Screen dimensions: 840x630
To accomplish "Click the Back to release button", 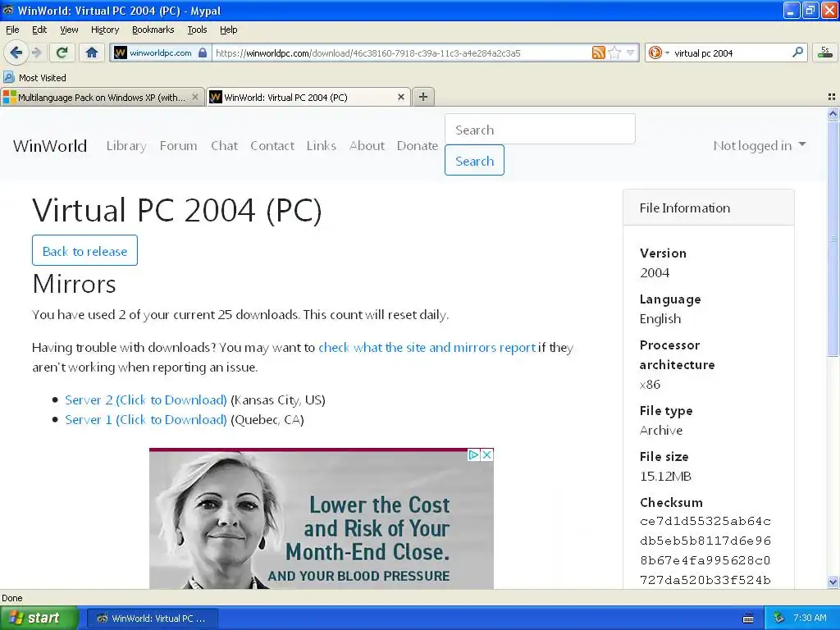I will click(x=84, y=250).
